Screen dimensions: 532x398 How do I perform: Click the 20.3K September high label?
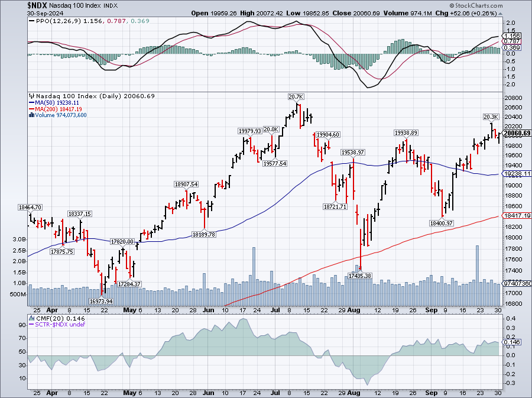point(491,117)
